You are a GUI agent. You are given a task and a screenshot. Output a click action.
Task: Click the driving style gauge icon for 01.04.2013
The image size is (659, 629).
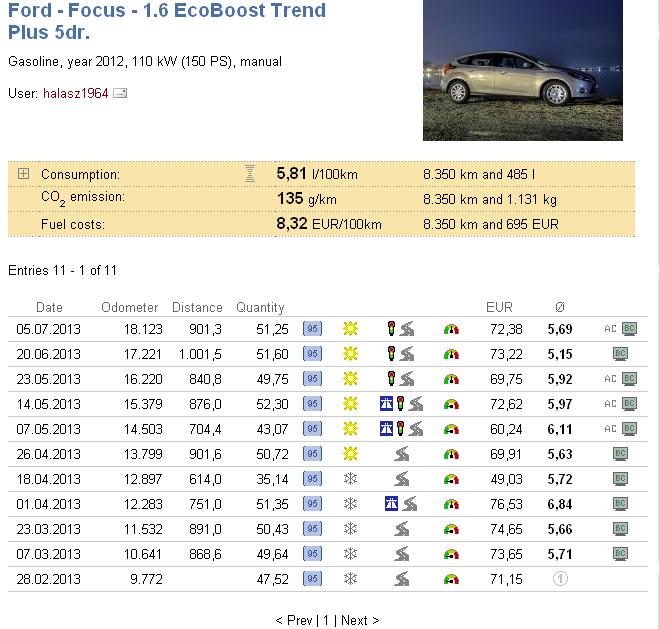(451, 503)
